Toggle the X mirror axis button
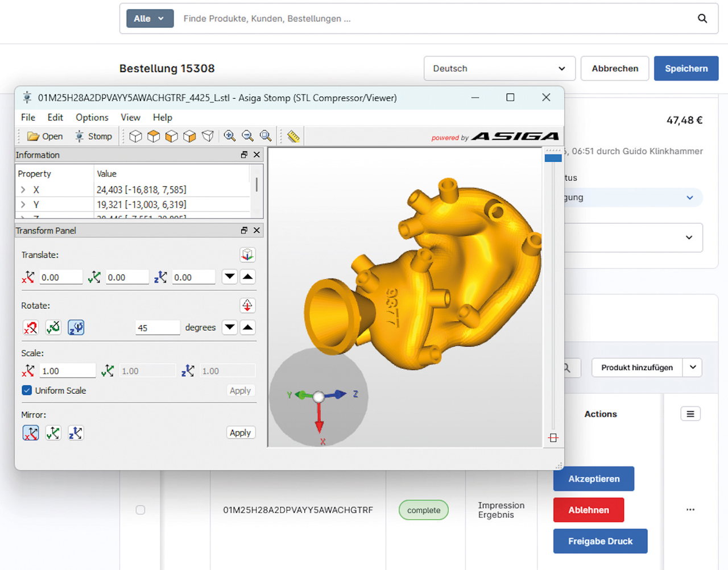This screenshot has height=570, width=728. tap(31, 433)
